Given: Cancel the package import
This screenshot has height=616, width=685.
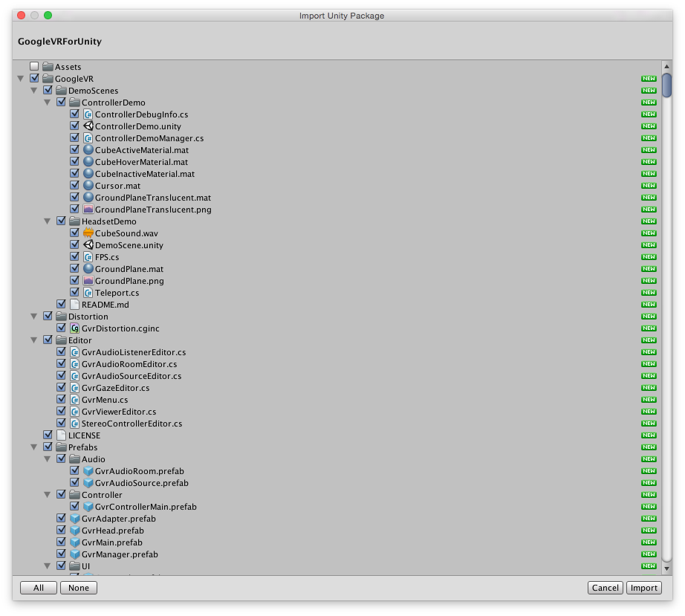Looking at the screenshot, I should [x=605, y=588].
